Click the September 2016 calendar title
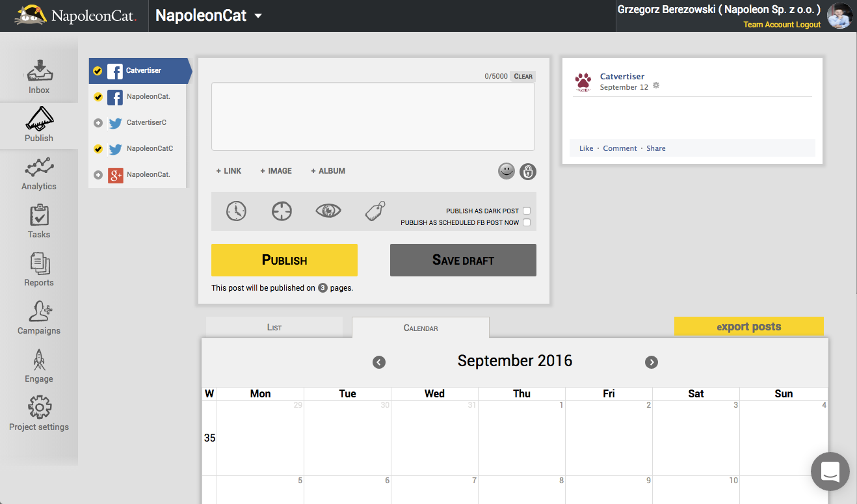 click(515, 361)
